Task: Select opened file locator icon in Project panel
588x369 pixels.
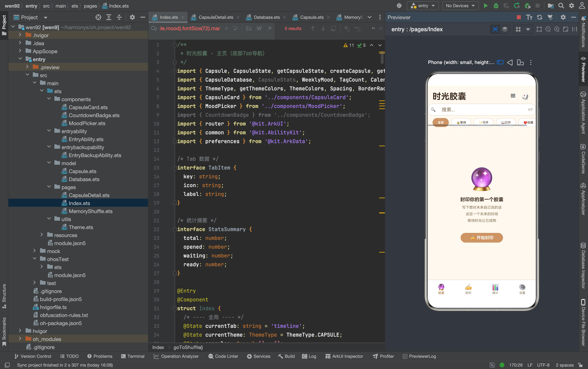Action: (98, 17)
